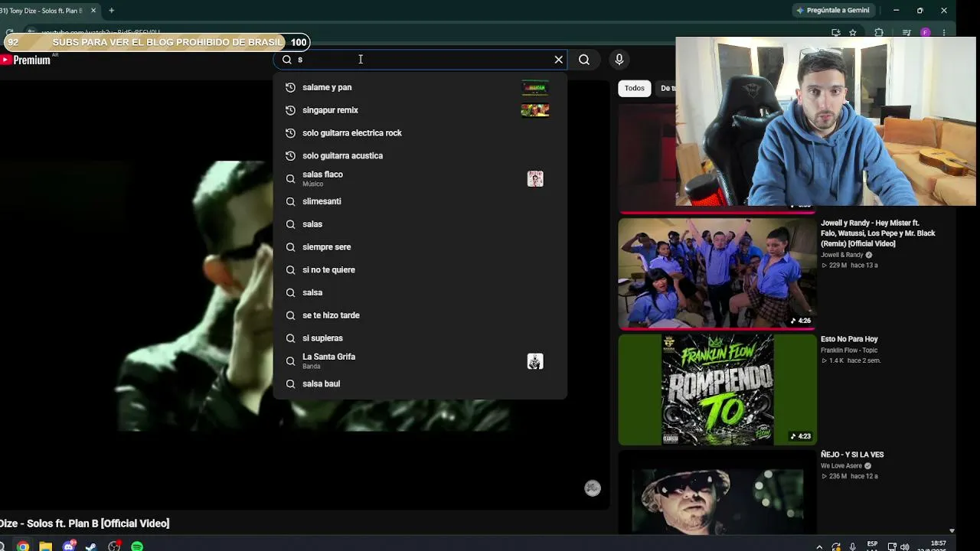Click the thumbnail next to "salame y pan"
Viewport: 980px width, 551px height.
click(x=535, y=87)
